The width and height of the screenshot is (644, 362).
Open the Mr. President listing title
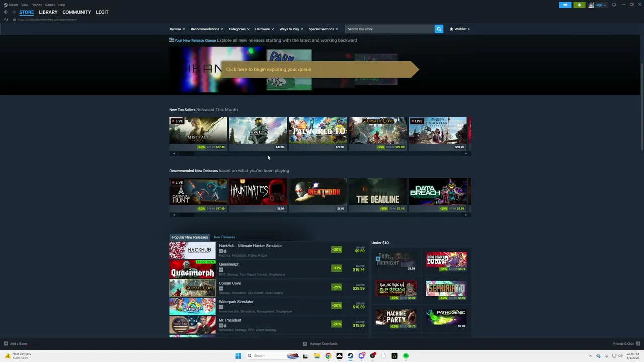tap(230, 320)
